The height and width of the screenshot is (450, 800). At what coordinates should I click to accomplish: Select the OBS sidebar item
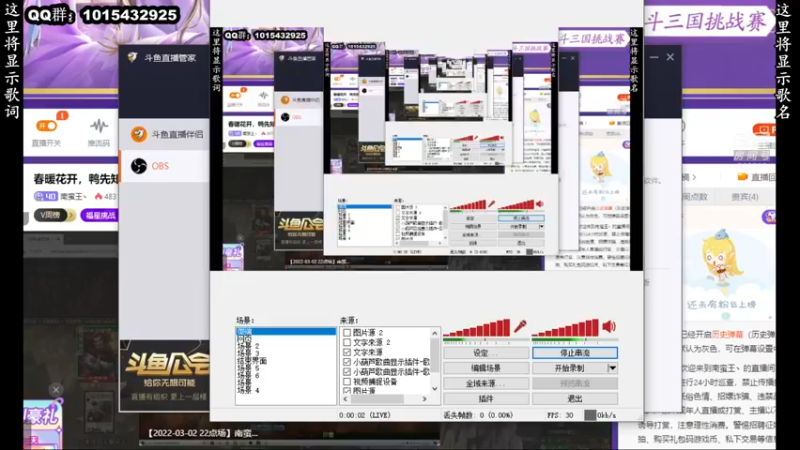[x=164, y=166]
